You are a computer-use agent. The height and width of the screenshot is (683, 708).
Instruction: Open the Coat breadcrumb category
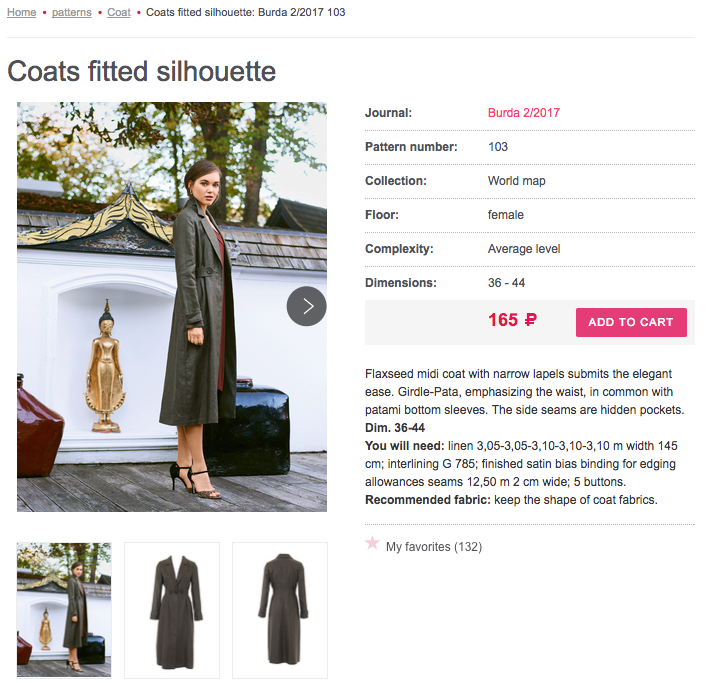[119, 12]
